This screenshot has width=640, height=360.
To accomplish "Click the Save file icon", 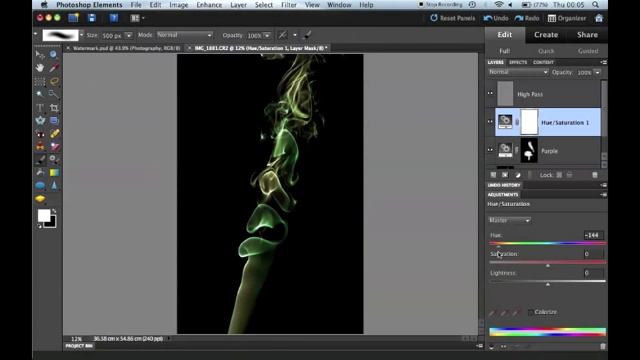I will 92,18.
